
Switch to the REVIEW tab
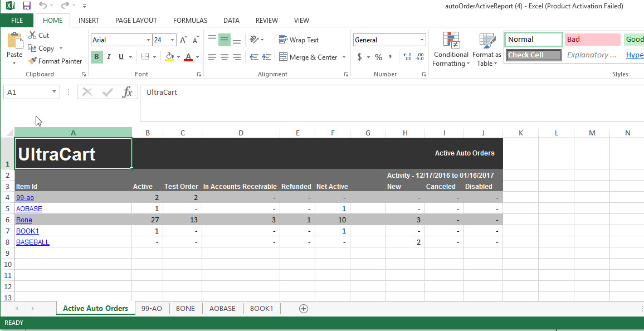tap(267, 20)
